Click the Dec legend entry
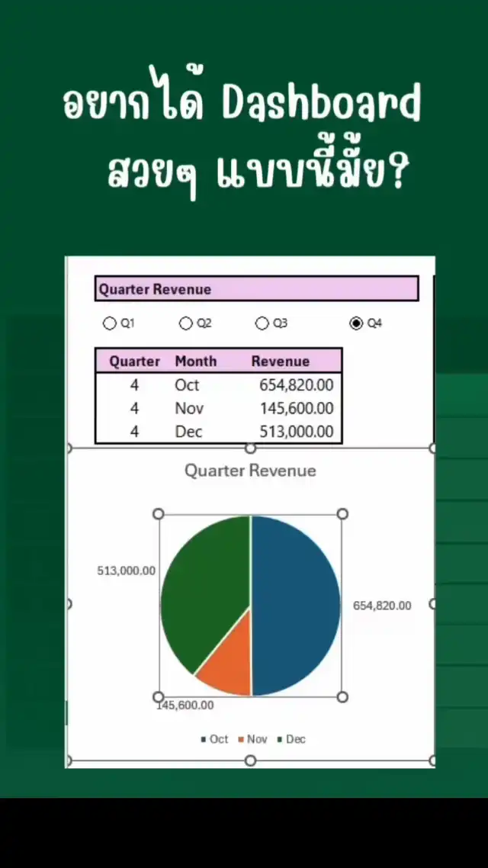The width and height of the screenshot is (488, 868). pos(291,739)
